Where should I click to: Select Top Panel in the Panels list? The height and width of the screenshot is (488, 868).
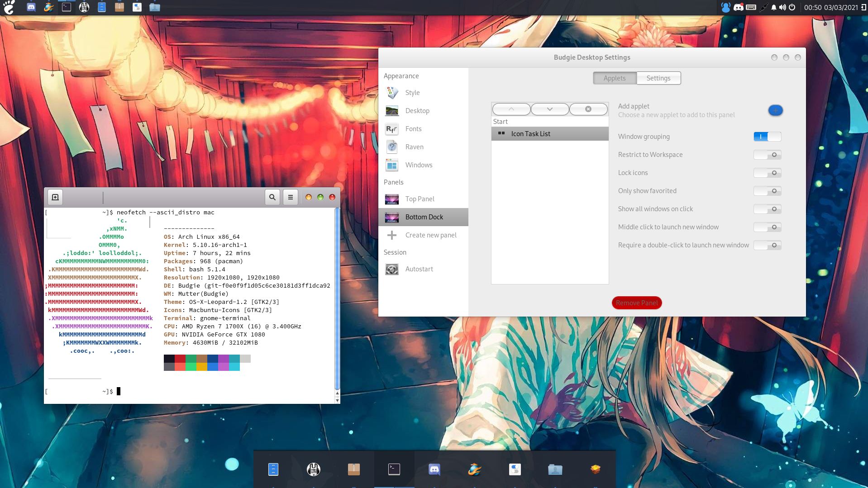tap(423, 199)
